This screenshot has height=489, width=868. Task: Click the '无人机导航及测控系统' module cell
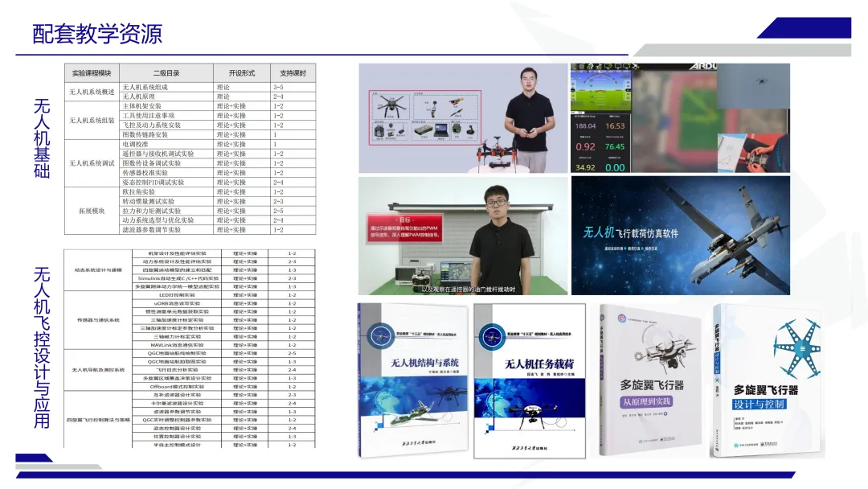pos(98,370)
